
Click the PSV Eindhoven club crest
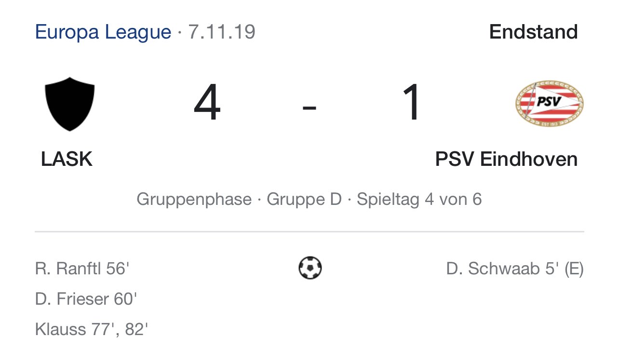(550, 104)
